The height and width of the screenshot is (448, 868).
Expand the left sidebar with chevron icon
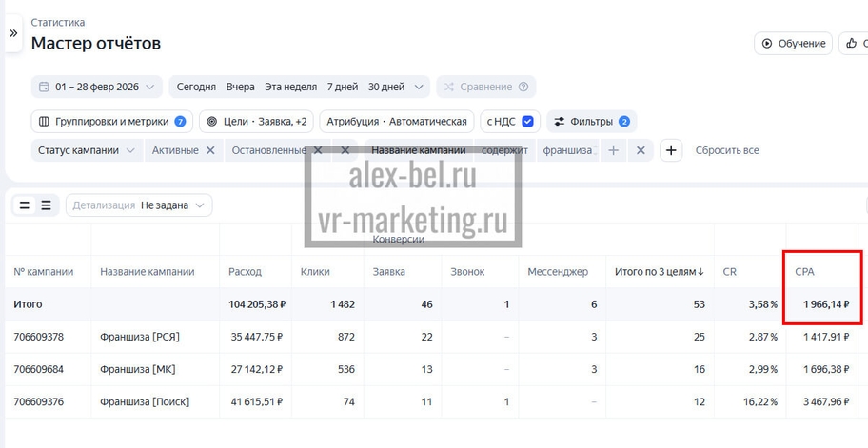coord(13,33)
